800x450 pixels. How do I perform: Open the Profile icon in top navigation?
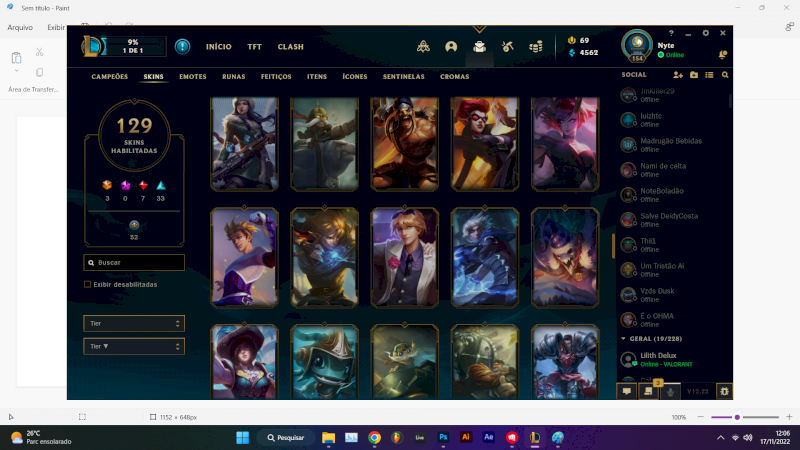pyautogui.click(x=451, y=47)
